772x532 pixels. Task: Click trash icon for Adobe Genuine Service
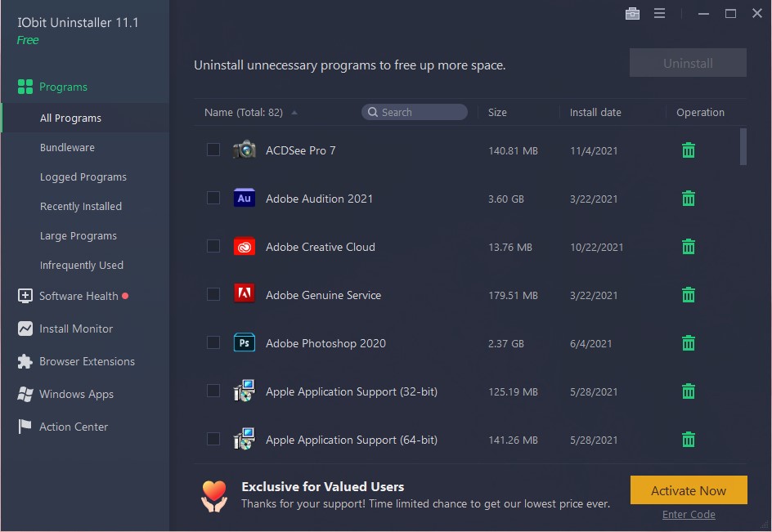(689, 295)
